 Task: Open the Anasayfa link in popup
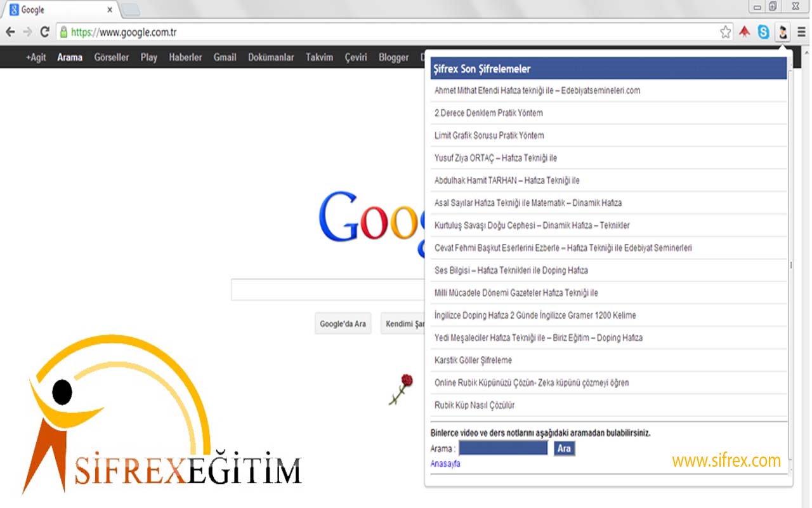pyautogui.click(x=445, y=464)
